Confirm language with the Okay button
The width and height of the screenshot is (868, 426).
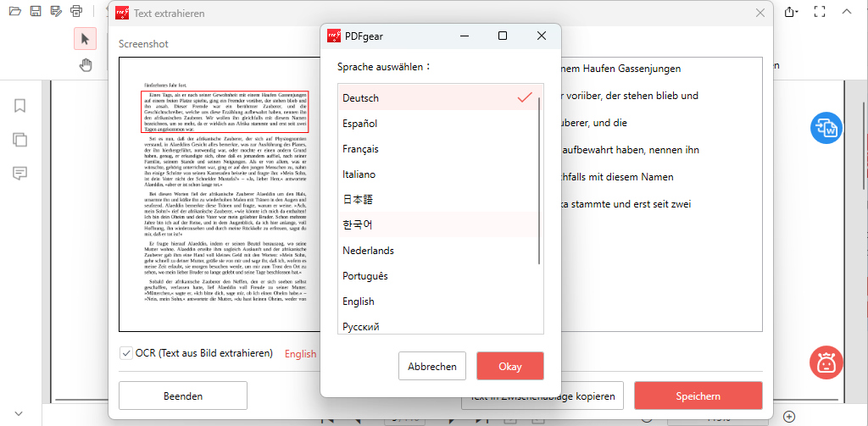tap(509, 366)
